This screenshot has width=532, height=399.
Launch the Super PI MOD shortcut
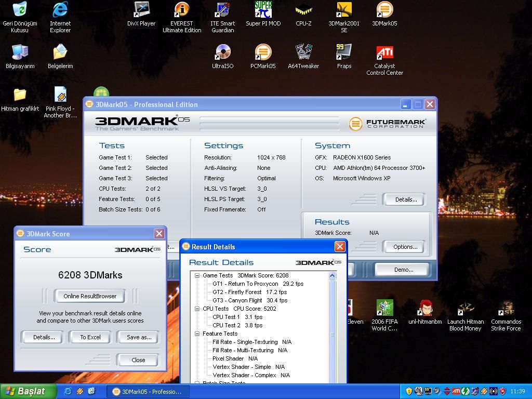pos(263,14)
